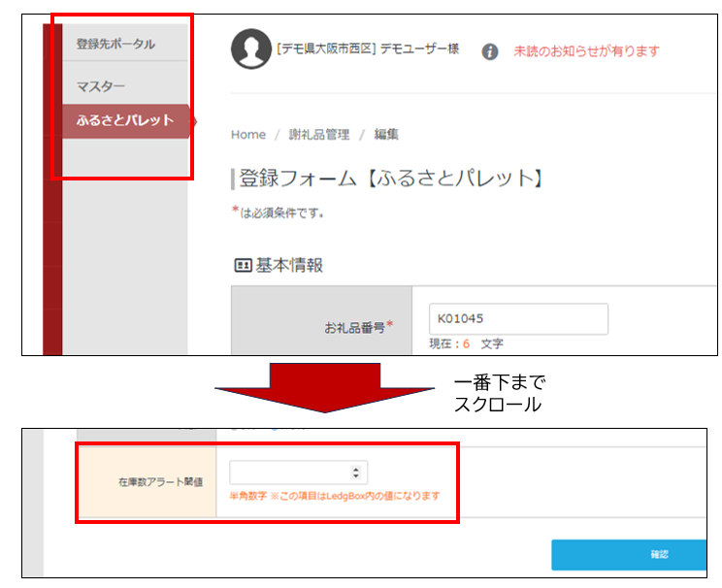The width and height of the screenshot is (722, 588).
Task: Click into the 在庫数アラート閾値 number field
Action: pyautogui.click(x=289, y=473)
